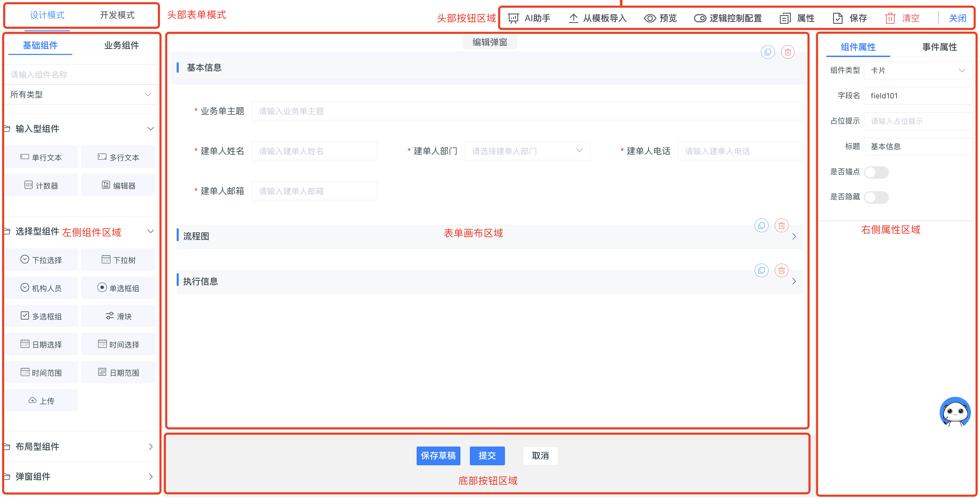Switch to 开发模式 tab

[x=117, y=15]
